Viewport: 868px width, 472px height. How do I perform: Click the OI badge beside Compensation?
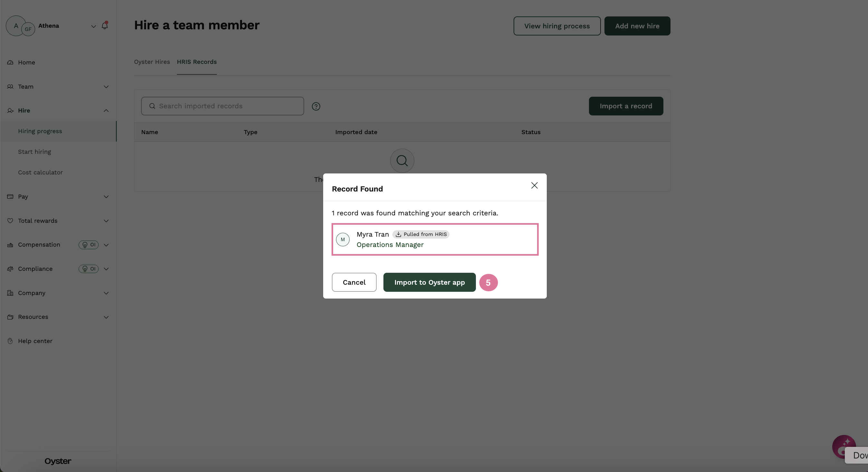point(89,245)
